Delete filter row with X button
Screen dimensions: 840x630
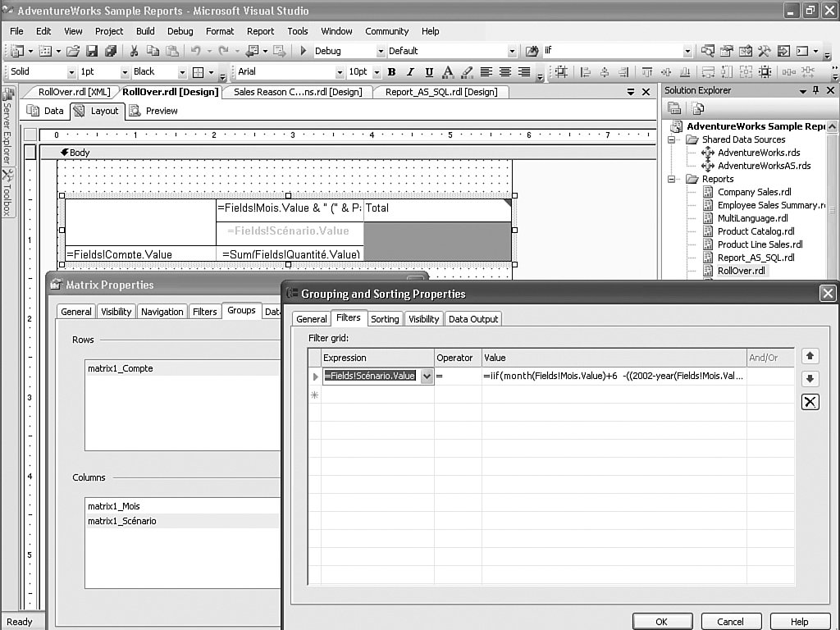point(810,402)
